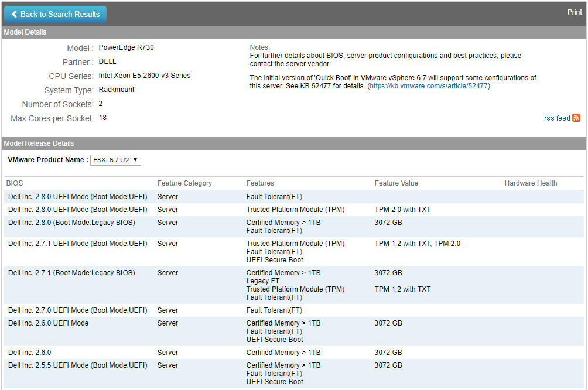588x390 pixels.
Task: Select Intel Xeon E5-2600-v3 Series text
Action: 145,76
